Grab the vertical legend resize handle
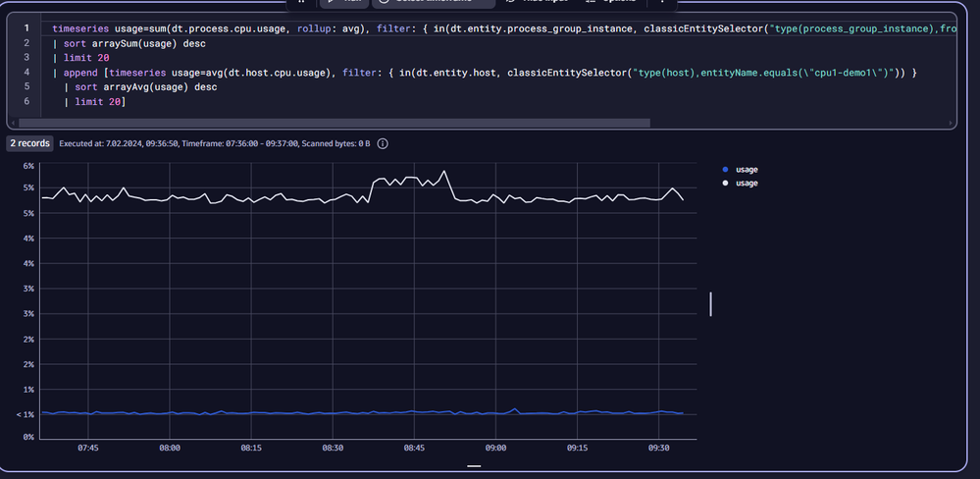This screenshot has height=479, width=980. click(x=710, y=303)
